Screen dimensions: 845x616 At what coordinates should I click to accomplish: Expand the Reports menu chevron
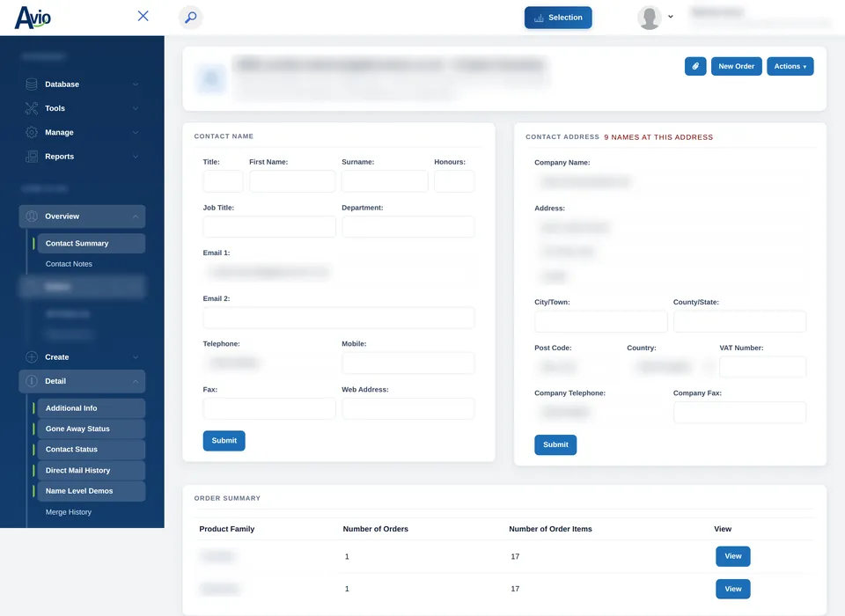pyautogui.click(x=136, y=157)
